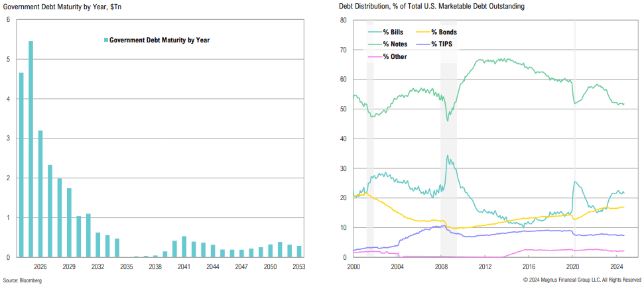644x285 pixels.
Task: Hide the % Other series via legend
Action: (394, 56)
